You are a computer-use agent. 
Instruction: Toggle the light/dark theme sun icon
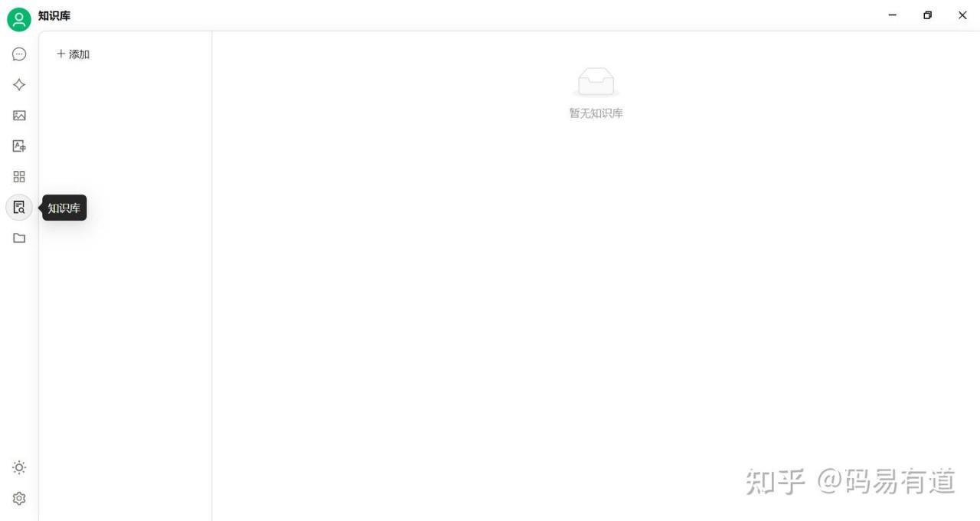[19, 467]
